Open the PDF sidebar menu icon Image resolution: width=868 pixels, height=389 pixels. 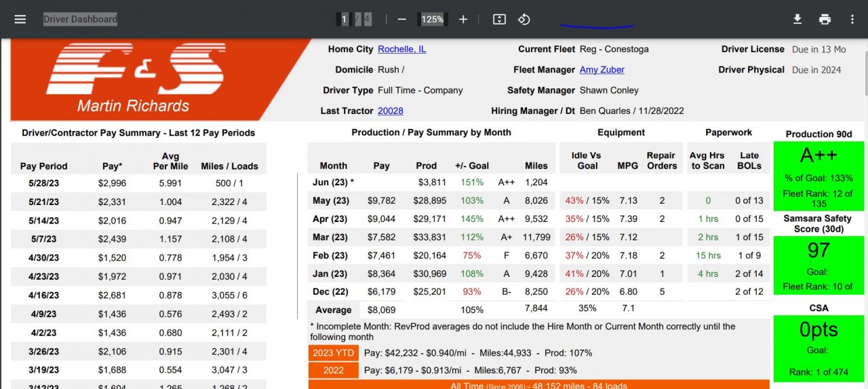coord(20,19)
